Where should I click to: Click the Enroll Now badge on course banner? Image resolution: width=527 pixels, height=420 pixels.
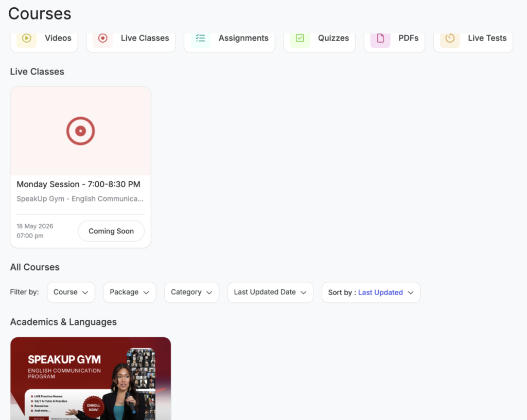point(94,407)
